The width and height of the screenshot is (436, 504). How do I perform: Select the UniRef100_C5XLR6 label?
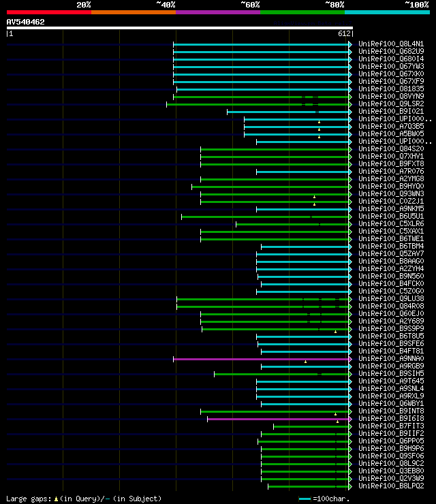coord(391,223)
